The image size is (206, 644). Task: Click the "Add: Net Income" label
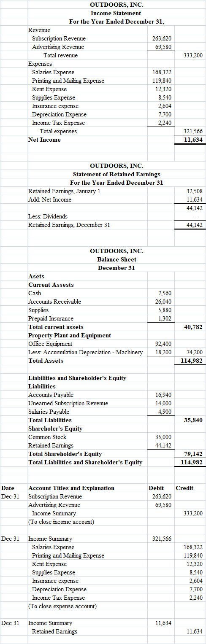click(50, 199)
